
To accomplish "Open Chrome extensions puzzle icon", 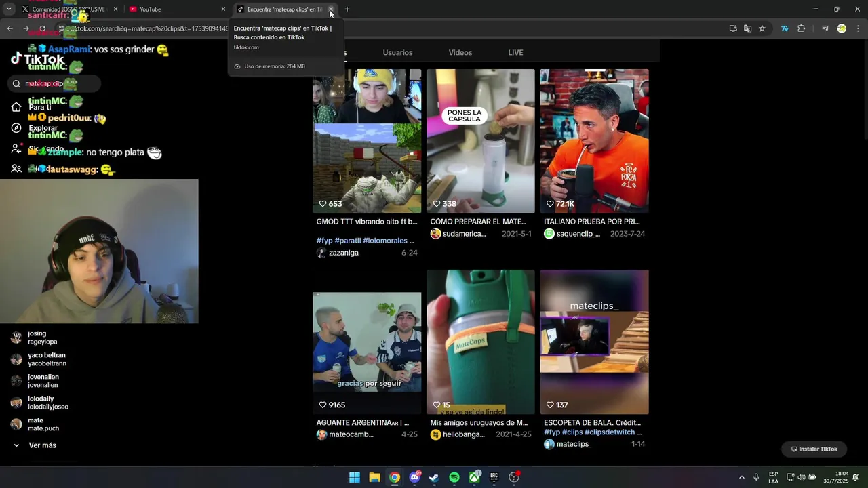I will tap(802, 28).
